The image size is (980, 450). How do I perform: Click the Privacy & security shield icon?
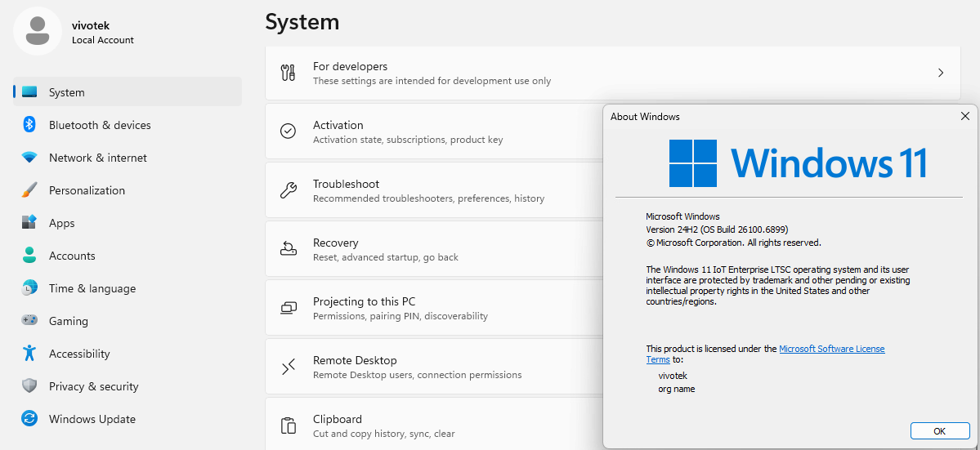29,385
